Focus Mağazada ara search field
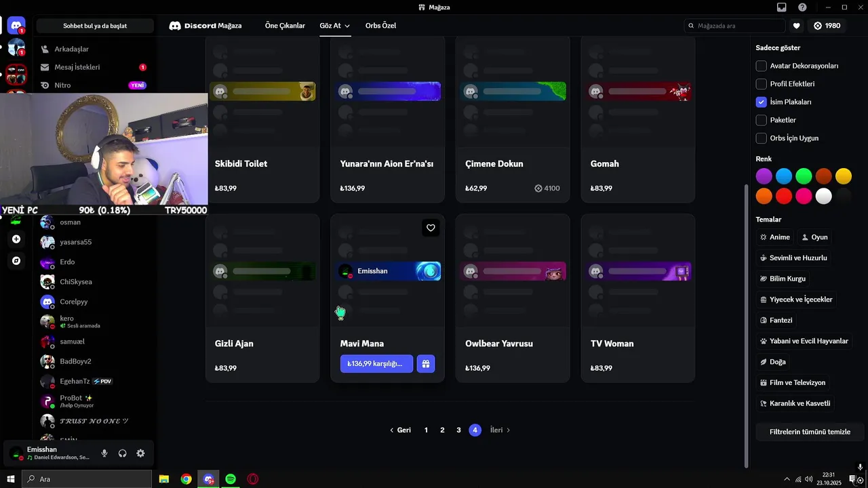Viewport: 868px width, 488px height. tap(734, 26)
